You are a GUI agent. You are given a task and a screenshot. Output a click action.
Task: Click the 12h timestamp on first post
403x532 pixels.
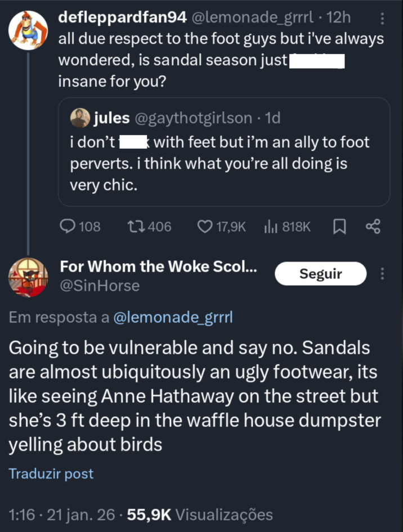pyautogui.click(x=338, y=18)
